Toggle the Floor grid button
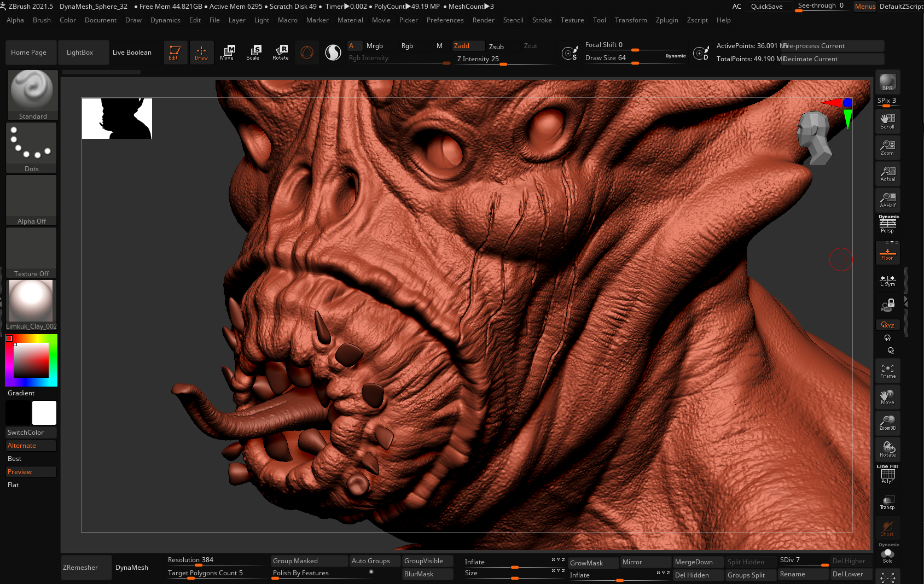Viewport: 924px width, 584px height. pyautogui.click(x=887, y=253)
